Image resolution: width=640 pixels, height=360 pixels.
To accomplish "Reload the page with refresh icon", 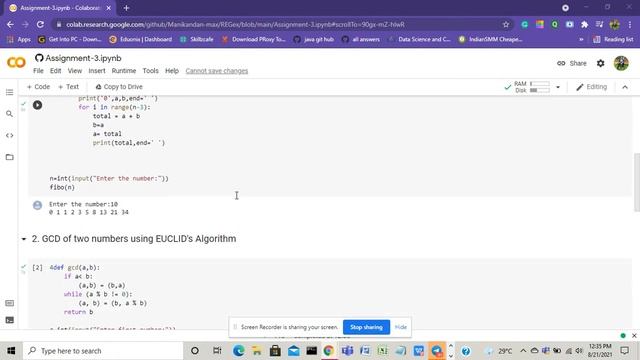I will (x=40, y=24).
